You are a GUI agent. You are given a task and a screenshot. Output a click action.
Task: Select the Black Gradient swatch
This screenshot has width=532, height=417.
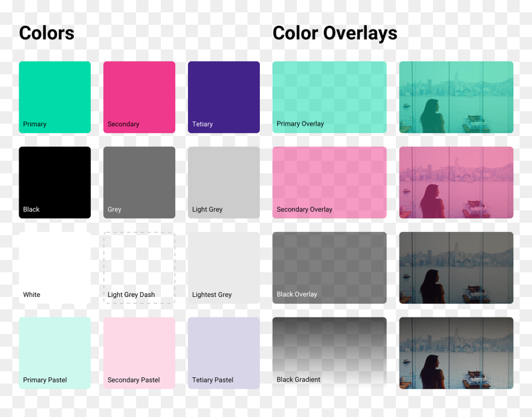pyautogui.click(x=330, y=353)
